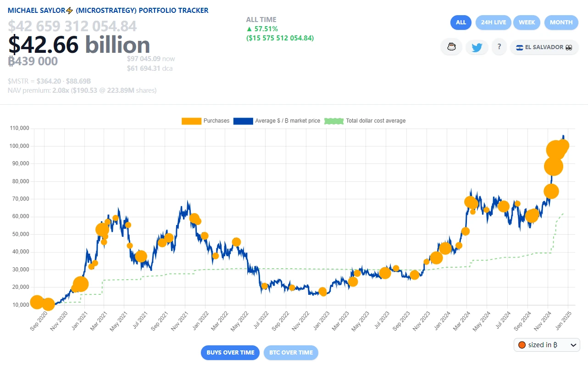Click the '110,000' y-axis label
Image resolution: width=588 pixels, height=366 pixels.
pos(20,128)
